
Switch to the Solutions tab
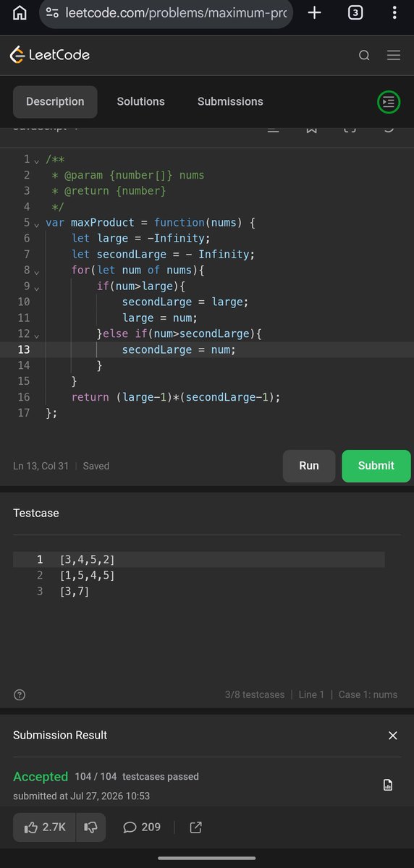coord(140,102)
